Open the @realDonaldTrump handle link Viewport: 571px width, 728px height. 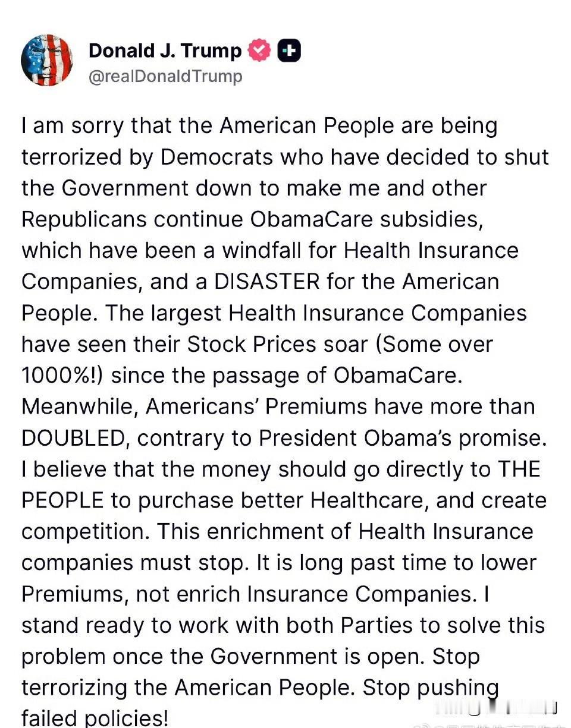[165, 77]
